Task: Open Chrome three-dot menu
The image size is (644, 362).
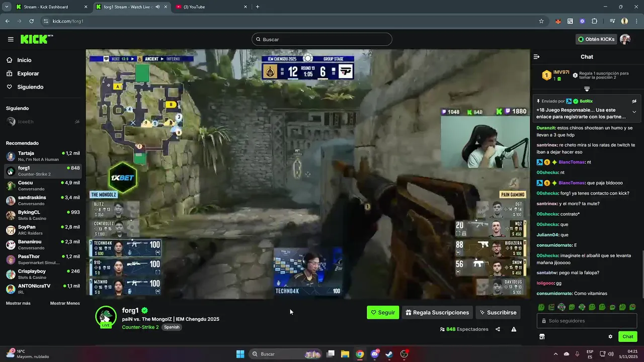Action: [x=636, y=21]
